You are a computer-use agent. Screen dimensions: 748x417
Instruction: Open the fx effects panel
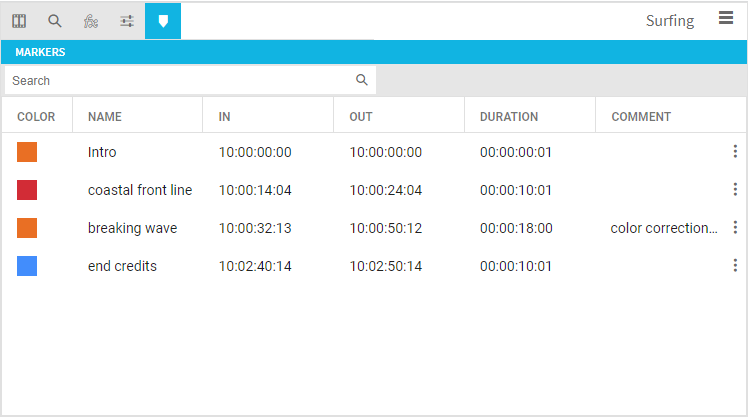pyautogui.click(x=91, y=21)
